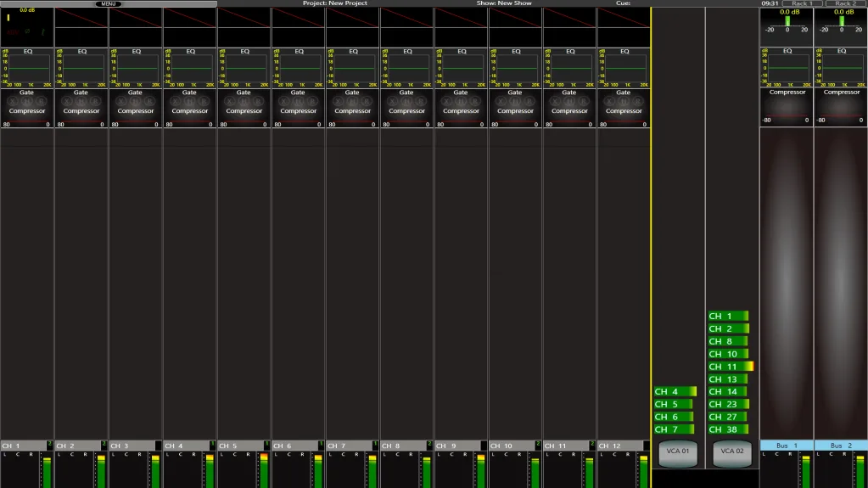Click the Bus 1 fader strip area
Screen dimensions: 868x488
787,283
